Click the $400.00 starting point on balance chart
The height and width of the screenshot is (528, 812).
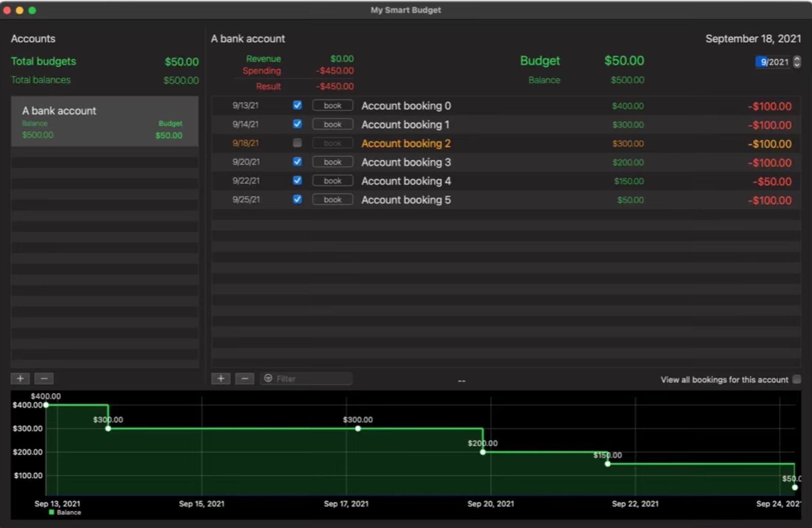click(46, 405)
